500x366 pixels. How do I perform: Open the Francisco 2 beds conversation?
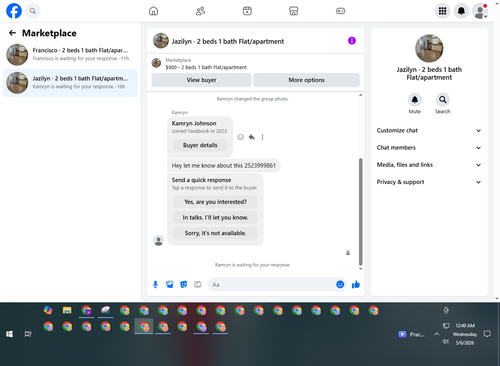coord(70,54)
